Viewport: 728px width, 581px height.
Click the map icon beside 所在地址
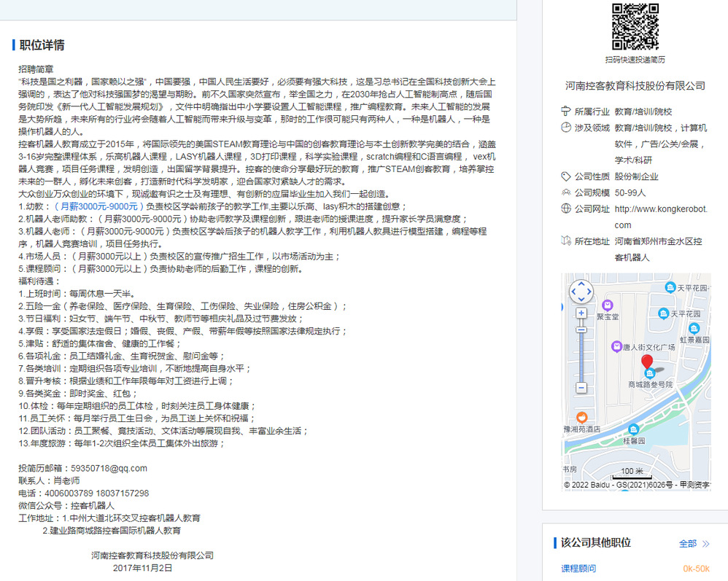coord(565,241)
